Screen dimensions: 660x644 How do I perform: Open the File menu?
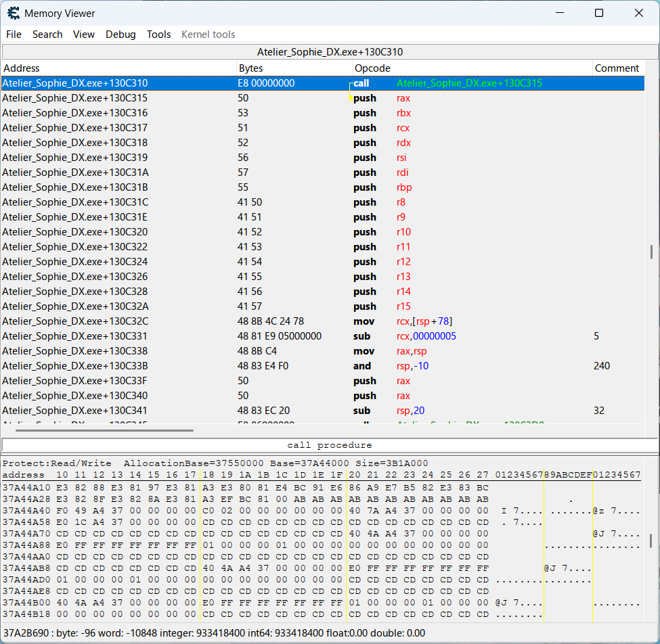[14, 34]
